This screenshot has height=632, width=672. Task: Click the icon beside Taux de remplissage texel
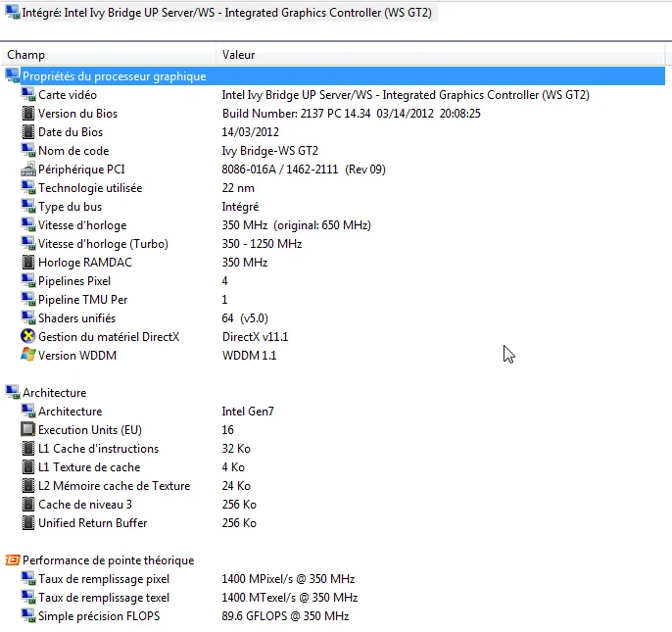(28, 597)
